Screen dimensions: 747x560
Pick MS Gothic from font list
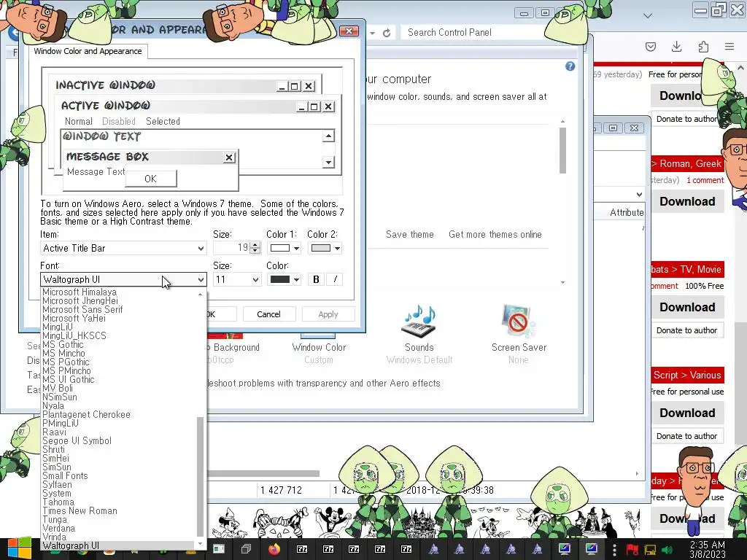(x=63, y=345)
